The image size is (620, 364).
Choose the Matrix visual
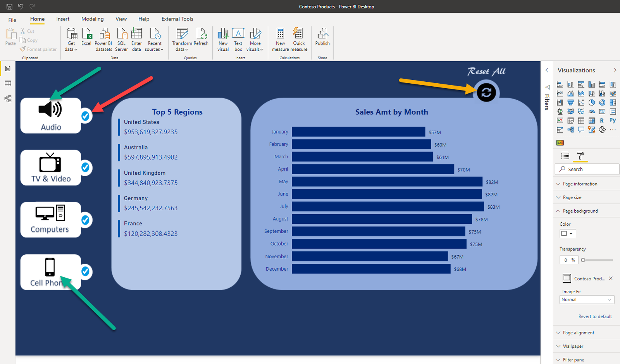point(591,120)
